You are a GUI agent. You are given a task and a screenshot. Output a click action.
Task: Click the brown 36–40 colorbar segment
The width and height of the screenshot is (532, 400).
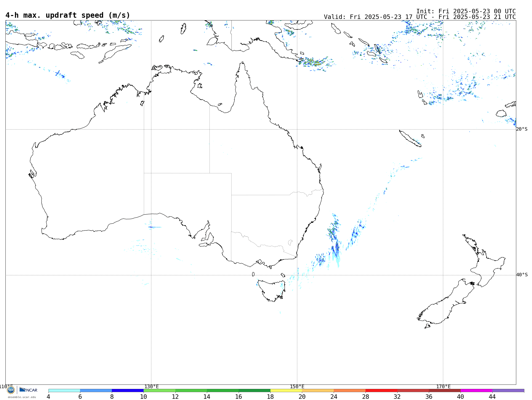(x=445, y=391)
